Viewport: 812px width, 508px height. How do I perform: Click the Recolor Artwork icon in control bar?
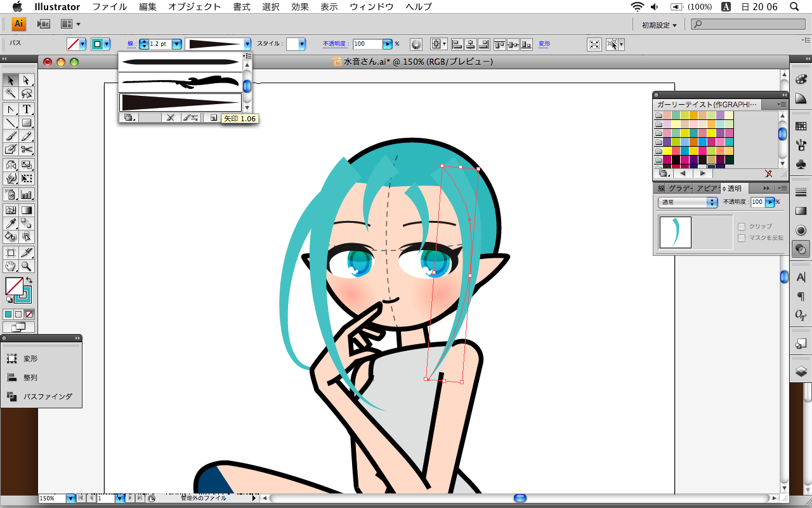click(x=416, y=44)
